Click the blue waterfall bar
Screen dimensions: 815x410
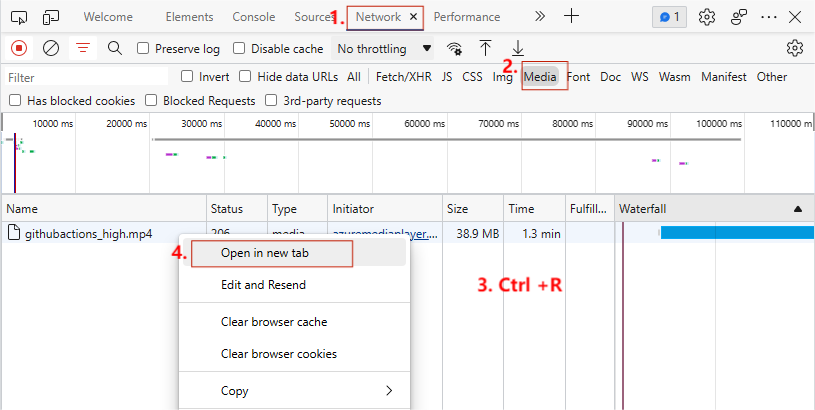[x=735, y=233]
